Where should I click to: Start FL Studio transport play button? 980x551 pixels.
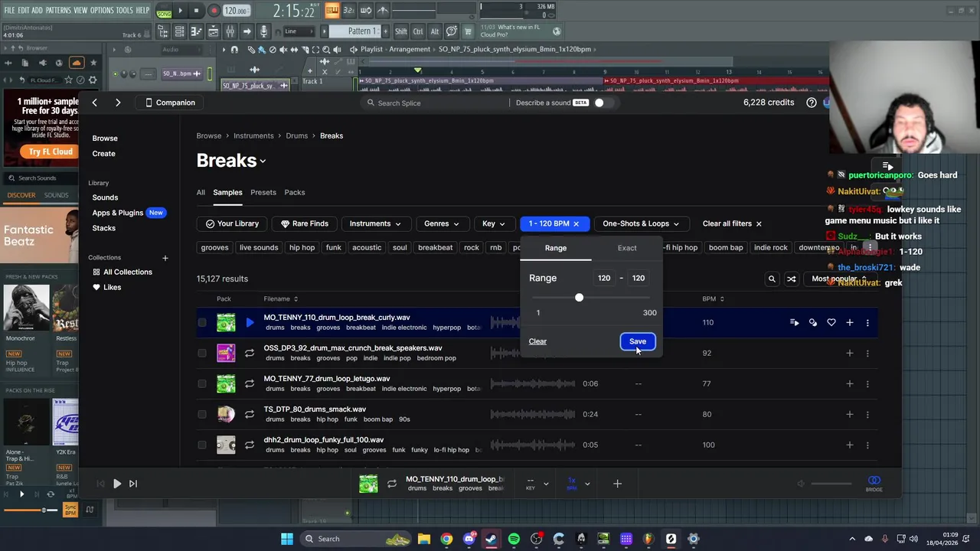181,11
